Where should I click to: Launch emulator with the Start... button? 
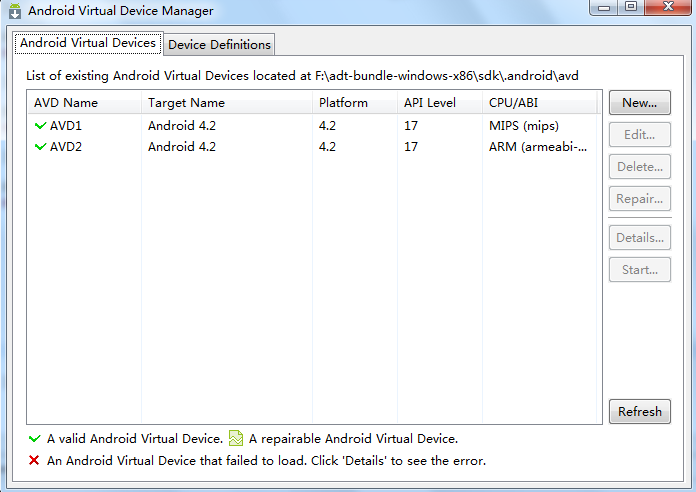point(640,270)
